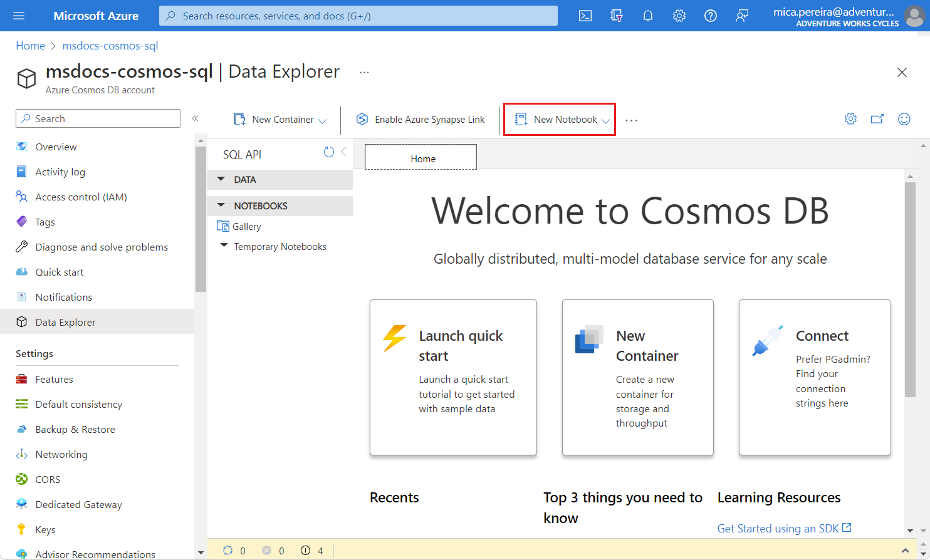The image size is (930, 560).
Task: Open portal settings gear in header
Action: click(679, 16)
